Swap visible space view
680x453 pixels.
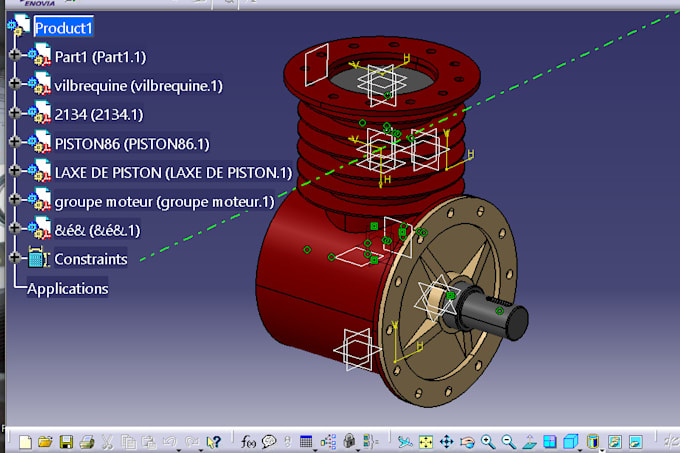[x=636, y=442]
